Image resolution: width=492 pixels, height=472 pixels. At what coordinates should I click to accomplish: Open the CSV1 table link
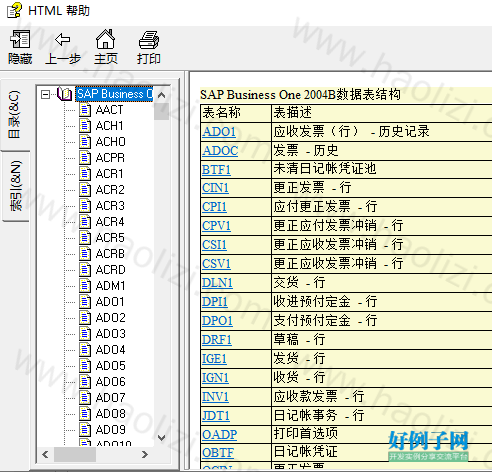(216, 264)
